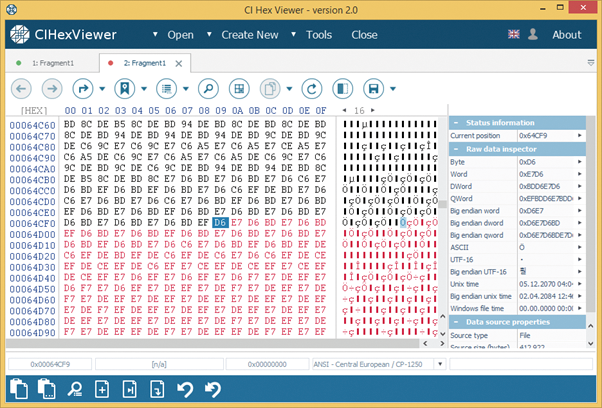Click the save floppy disk icon
602x408 pixels.
[373, 89]
